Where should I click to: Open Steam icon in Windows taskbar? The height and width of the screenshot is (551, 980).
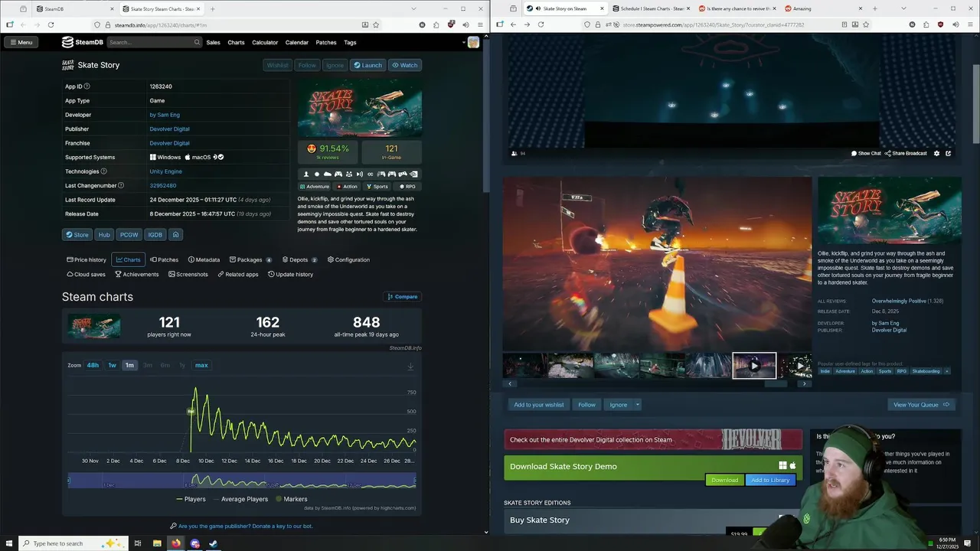[214, 543]
